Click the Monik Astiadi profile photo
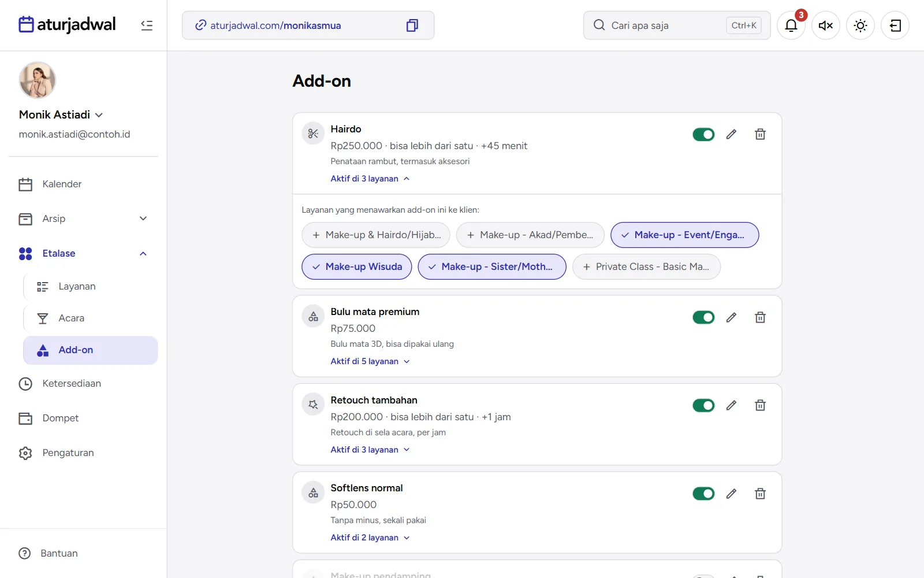 [x=38, y=80]
